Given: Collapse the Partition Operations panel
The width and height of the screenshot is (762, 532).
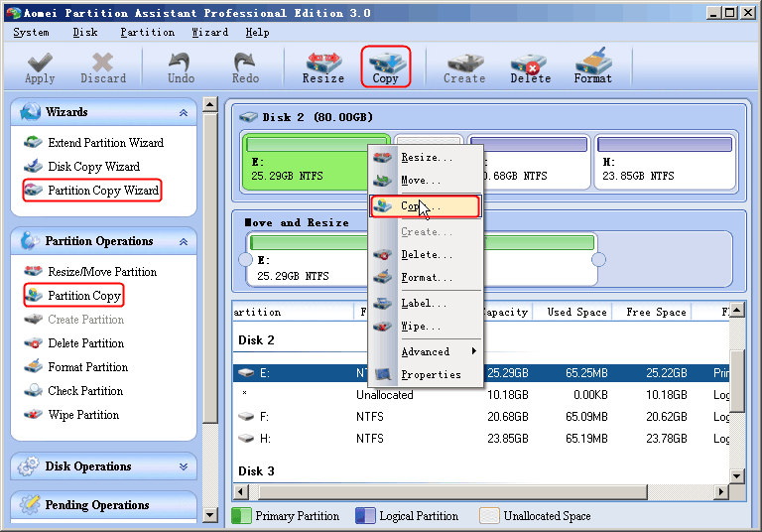Looking at the screenshot, I should (183, 242).
